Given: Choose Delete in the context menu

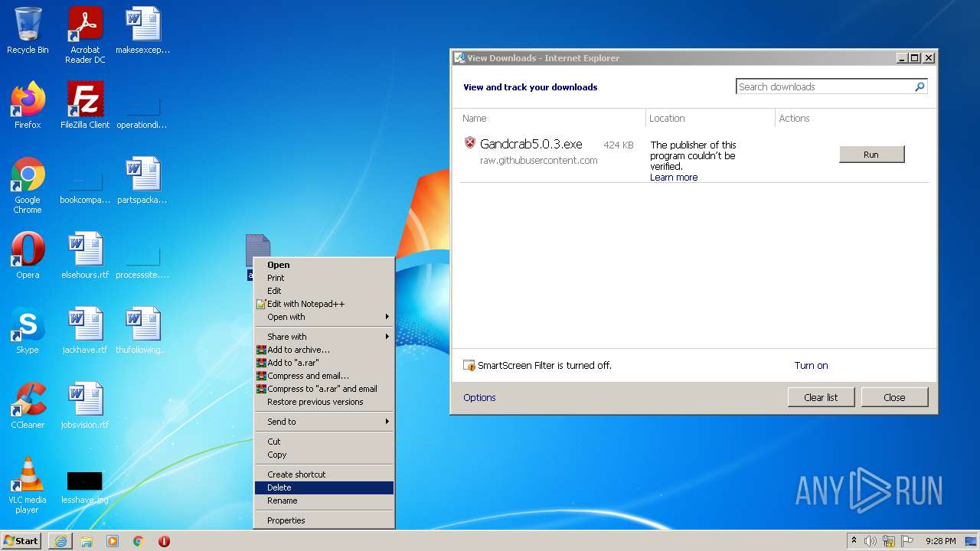Looking at the screenshot, I should tap(324, 487).
